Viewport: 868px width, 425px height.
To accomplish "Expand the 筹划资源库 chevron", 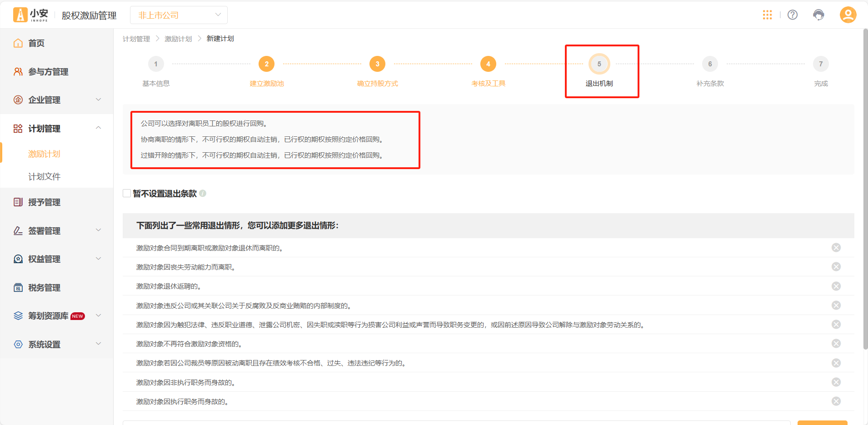I will click(98, 315).
